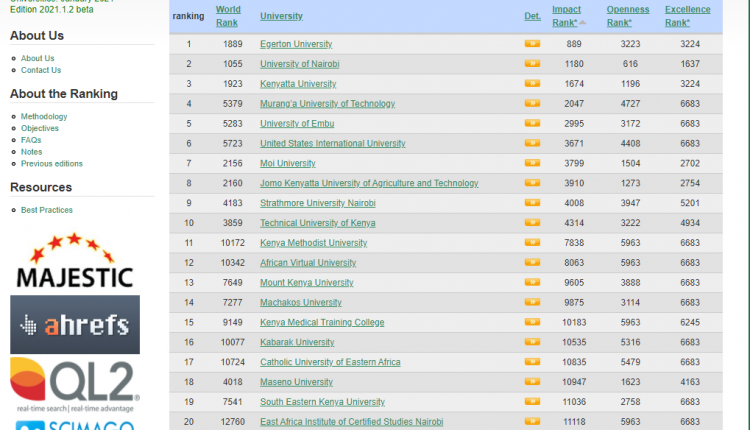Click the FAQs sidebar link
The height and width of the screenshot is (430, 750).
coord(31,140)
